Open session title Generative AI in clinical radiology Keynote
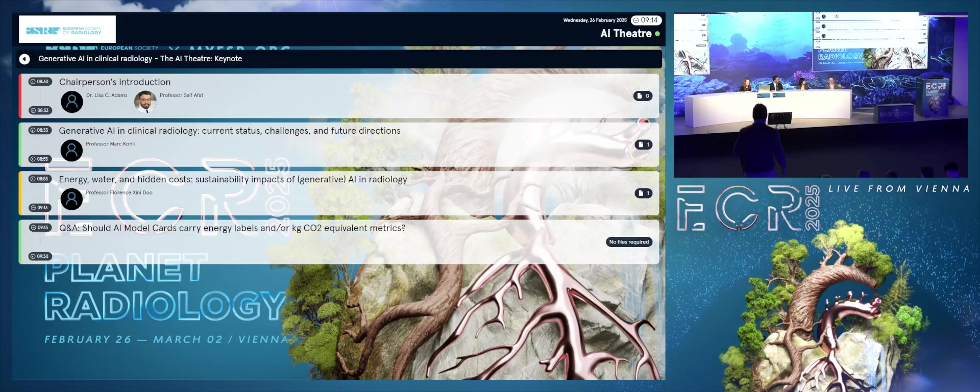Screen dimensions: 980x392 140,59
